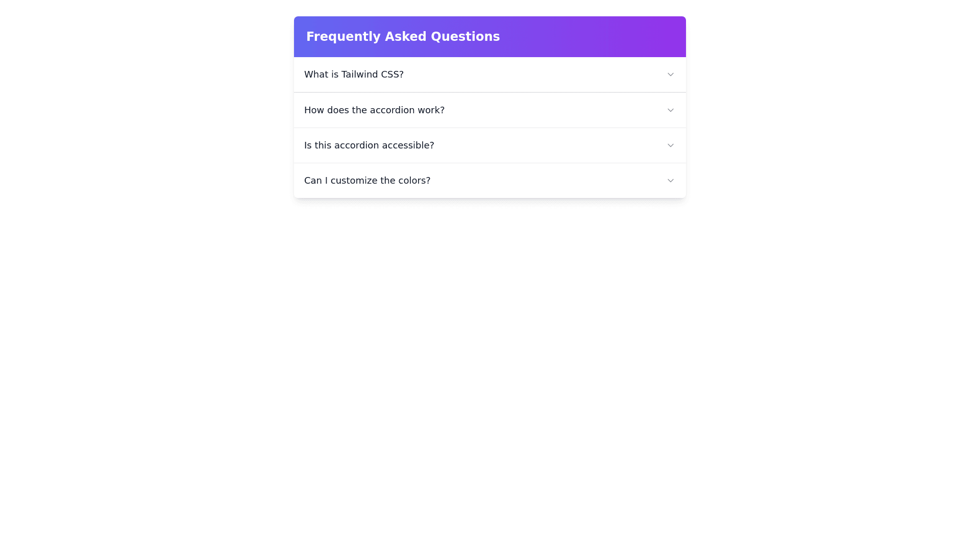Show the answer for 'Can I customize the colors?'

489,180
